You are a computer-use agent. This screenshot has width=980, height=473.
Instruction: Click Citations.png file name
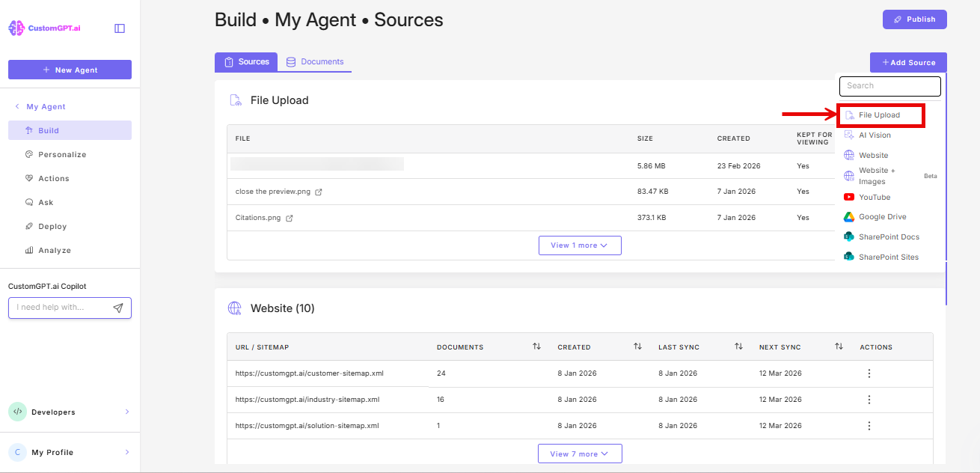click(258, 218)
